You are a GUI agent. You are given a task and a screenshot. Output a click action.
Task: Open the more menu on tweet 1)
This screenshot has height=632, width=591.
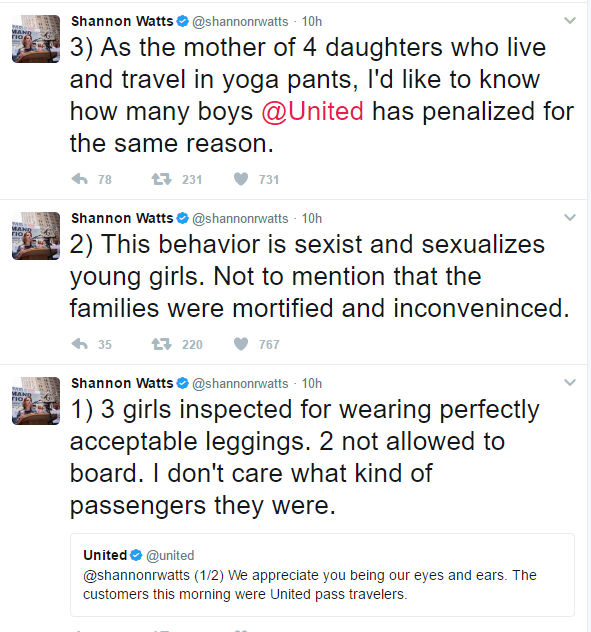[x=570, y=383]
